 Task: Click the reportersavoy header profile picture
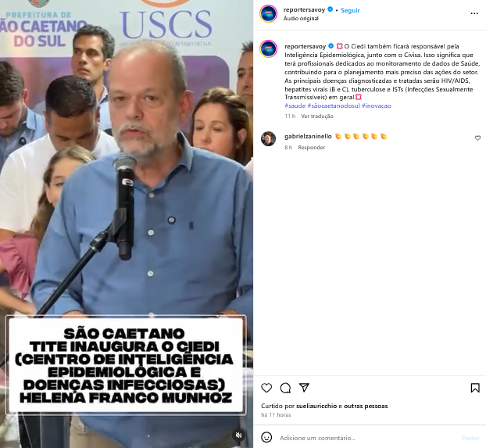point(269,13)
